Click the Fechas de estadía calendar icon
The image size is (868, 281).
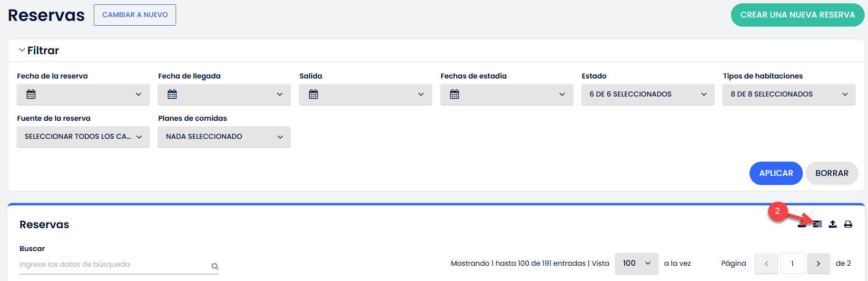454,94
